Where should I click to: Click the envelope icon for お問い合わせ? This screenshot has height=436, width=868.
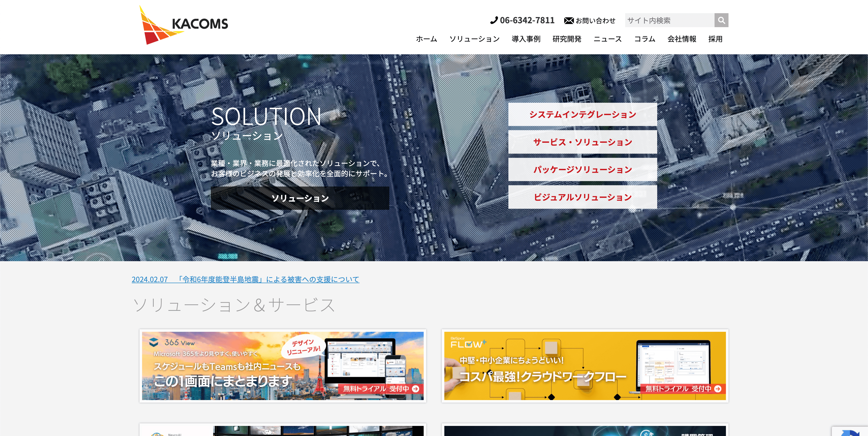[x=569, y=21]
